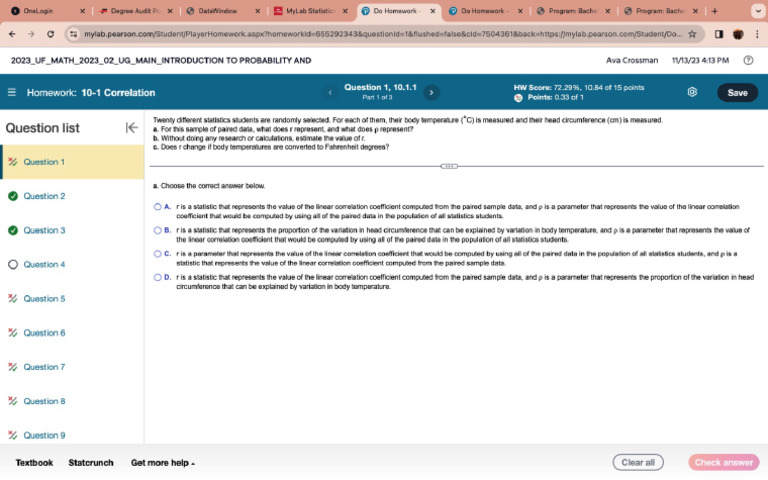The width and height of the screenshot is (768, 480).
Task: Open the hamburger menu beside Homework
Action: (12, 92)
